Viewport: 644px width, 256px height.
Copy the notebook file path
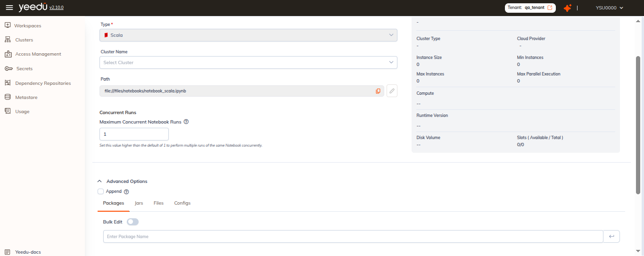click(x=378, y=91)
